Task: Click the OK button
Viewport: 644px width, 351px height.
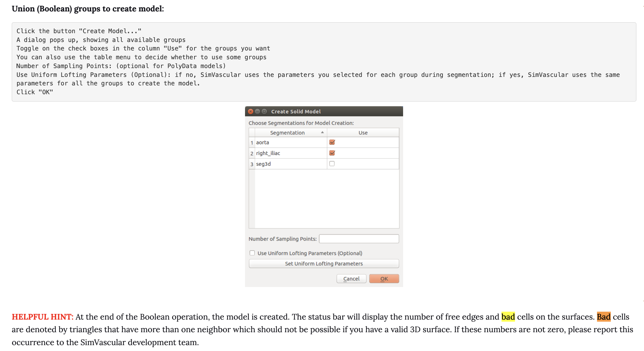Action: 384,279
